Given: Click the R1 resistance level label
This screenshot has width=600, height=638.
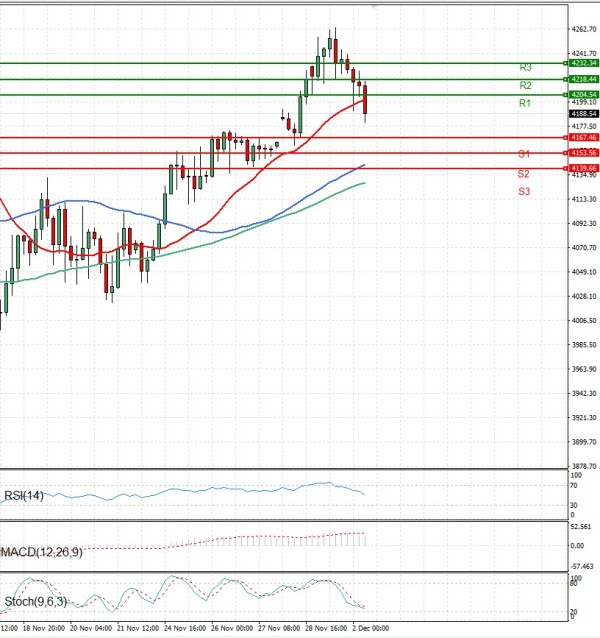Looking at the screenshot, I should [525, 103].
